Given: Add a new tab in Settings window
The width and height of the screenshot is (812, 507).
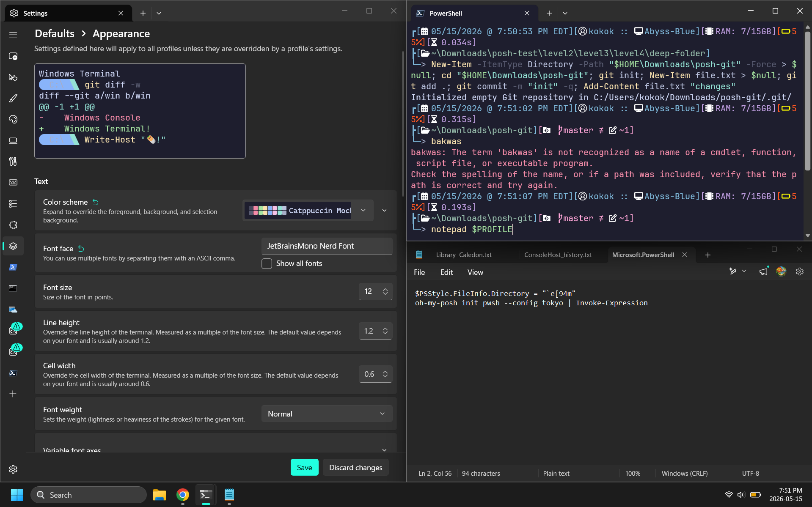Looking at the screenshot, I should click(143, 13).
